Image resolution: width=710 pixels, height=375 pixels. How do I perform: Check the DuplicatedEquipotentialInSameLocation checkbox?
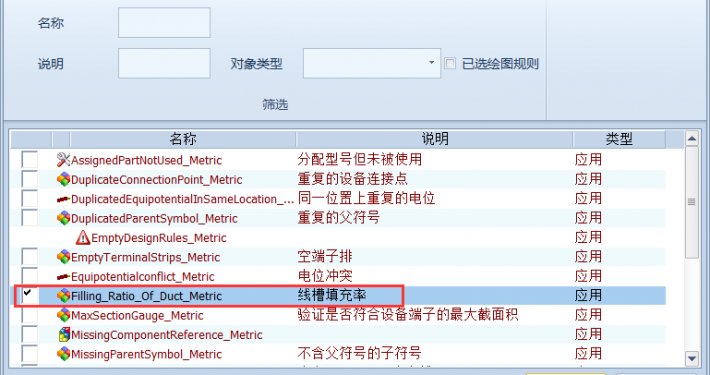(x=30, y=199)
